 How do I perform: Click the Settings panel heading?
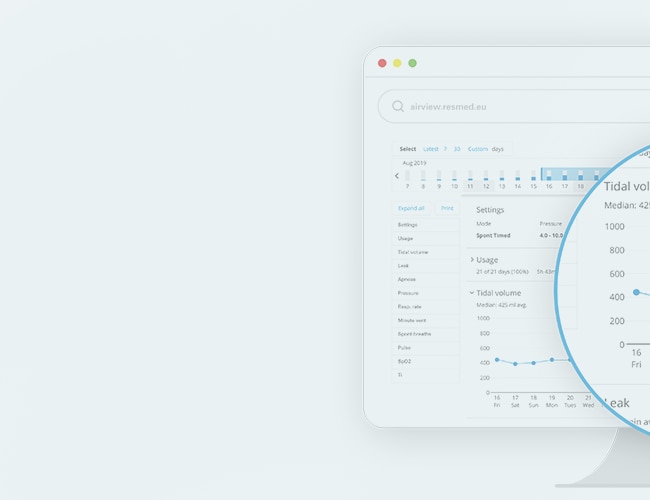[x=490, y=210]
